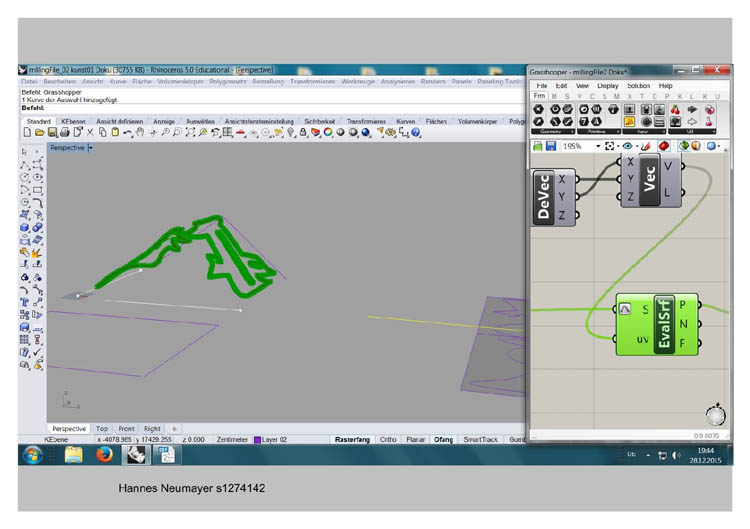Click the Paste clipboard icon in Rhino toolbar
This screenshot has height=529, width=750.
pyautogui.click(x=115, y=132)
